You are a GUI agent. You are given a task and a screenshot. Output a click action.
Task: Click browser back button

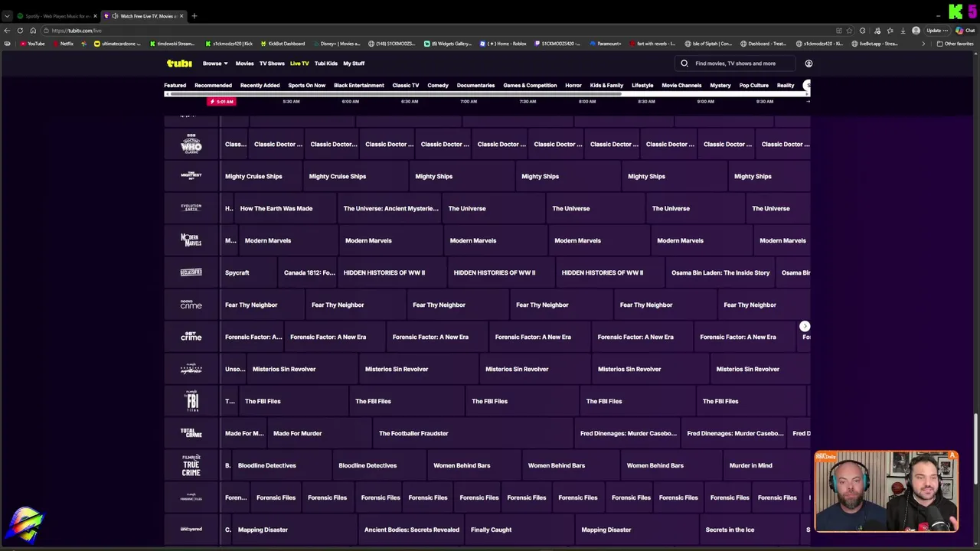pos(7,31)
